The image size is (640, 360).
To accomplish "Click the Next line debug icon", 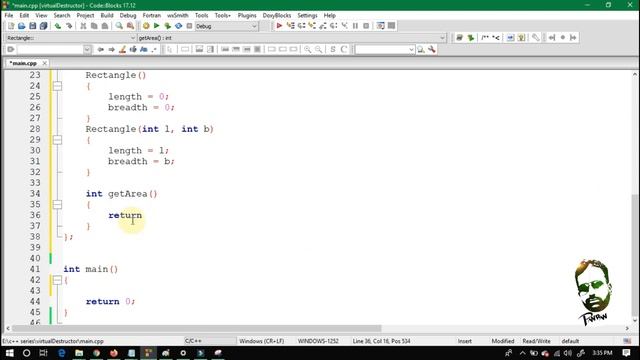I will click(301, 26).
